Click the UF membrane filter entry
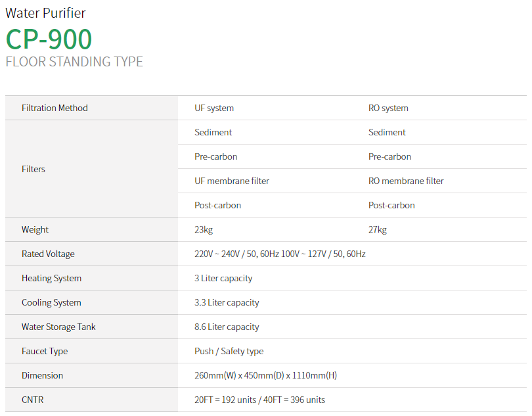The width and height of the screenshot is (532, 416). [232, 181]
